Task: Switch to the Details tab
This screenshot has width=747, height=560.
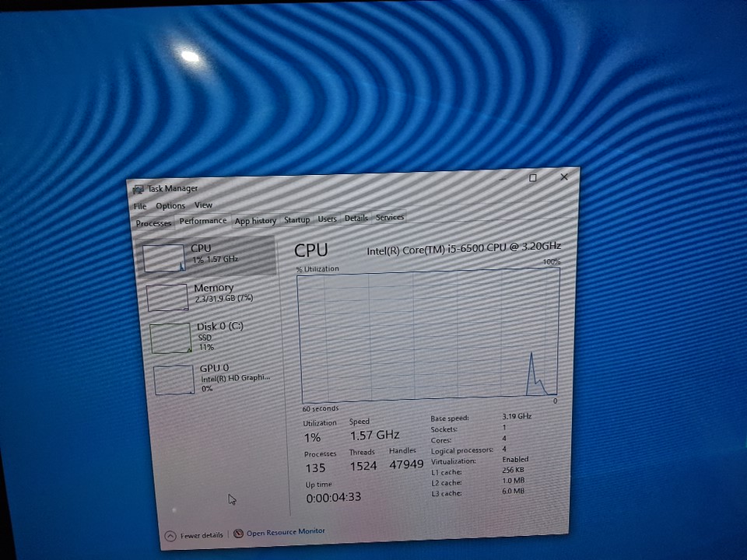Action: [x=356, y=219]
